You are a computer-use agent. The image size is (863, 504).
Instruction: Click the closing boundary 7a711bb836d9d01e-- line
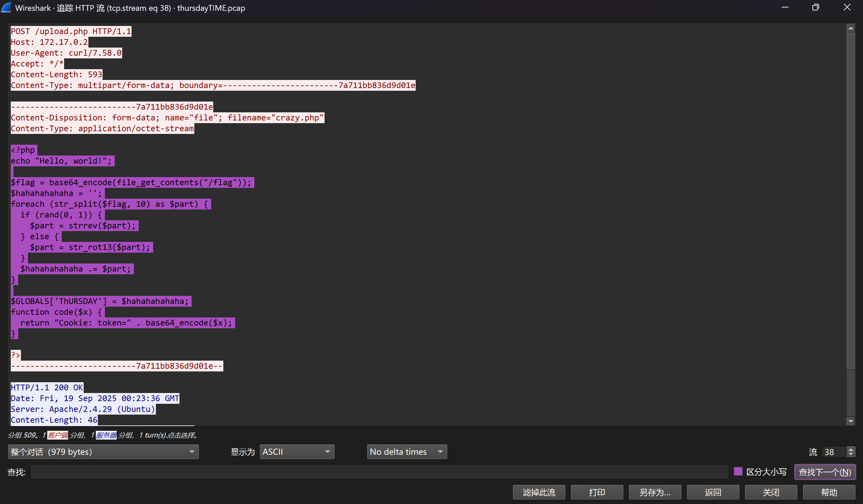coord(117,366)
